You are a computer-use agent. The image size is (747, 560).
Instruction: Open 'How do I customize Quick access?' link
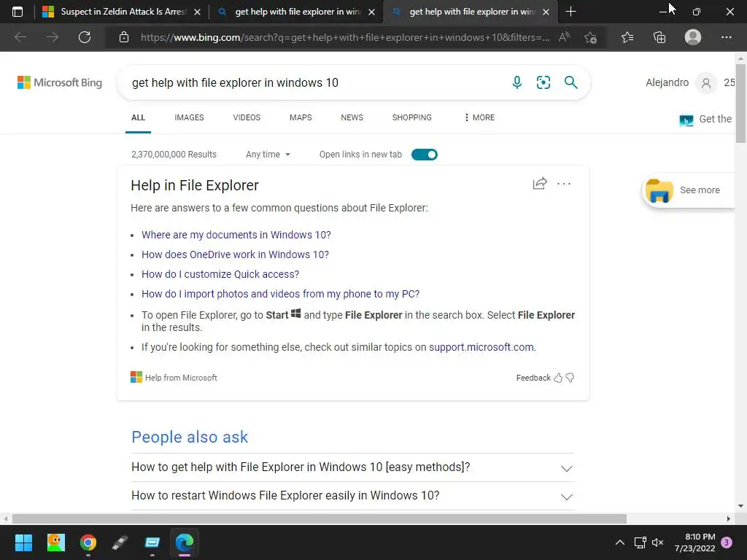click(220, 274)
